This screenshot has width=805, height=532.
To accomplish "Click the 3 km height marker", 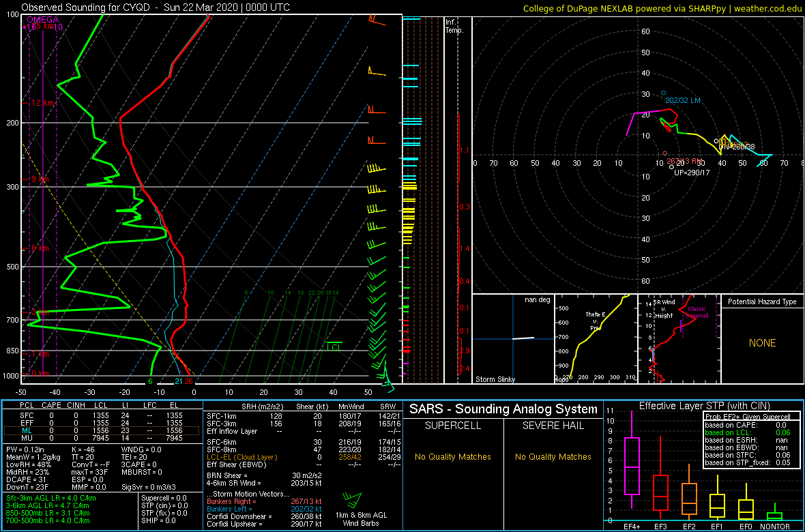I will pos(40,312).
